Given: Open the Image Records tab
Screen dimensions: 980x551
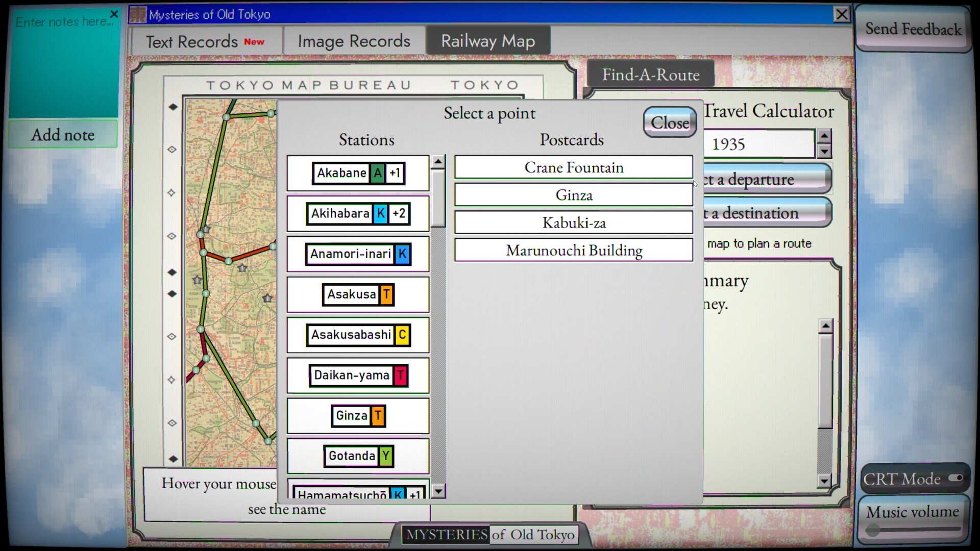Looking at the screenshot, I should 353,40.
